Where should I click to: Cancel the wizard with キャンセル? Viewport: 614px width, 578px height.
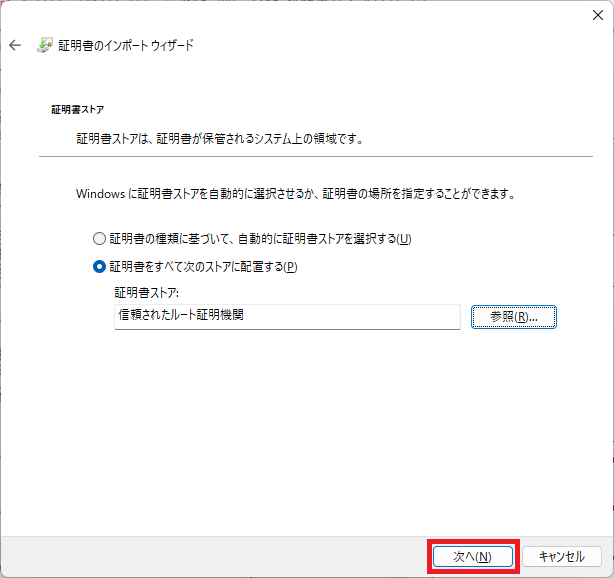(x=562, y=556)
